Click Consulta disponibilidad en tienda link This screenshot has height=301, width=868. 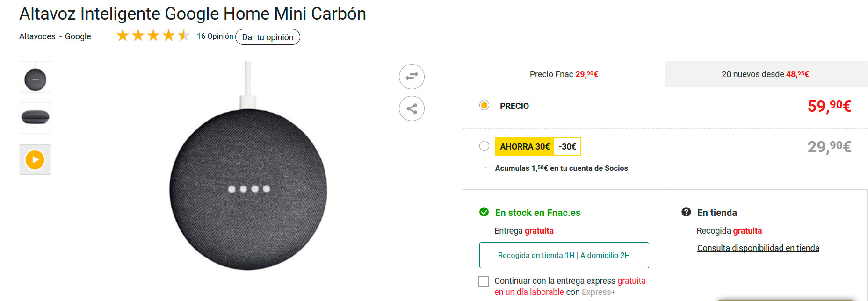point(758,248)
